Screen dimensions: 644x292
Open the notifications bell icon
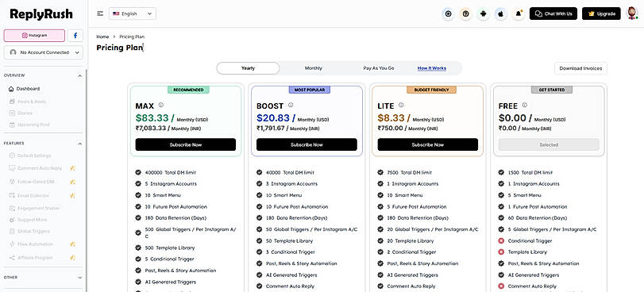519,13
